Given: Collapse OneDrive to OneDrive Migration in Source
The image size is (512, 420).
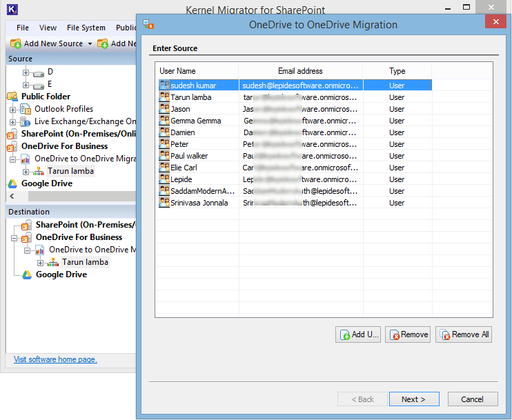Looking at the screenshot, I should click(12, 159).
